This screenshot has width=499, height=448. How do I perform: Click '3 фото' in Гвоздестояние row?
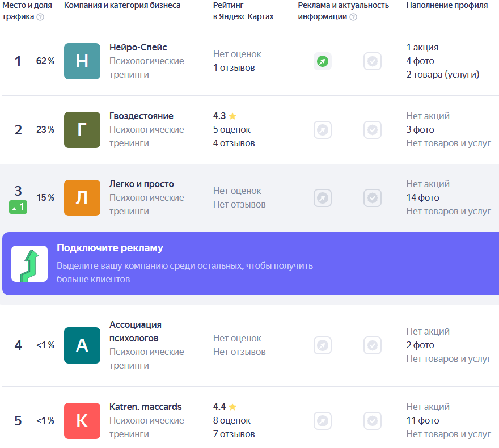click(420, 130)
